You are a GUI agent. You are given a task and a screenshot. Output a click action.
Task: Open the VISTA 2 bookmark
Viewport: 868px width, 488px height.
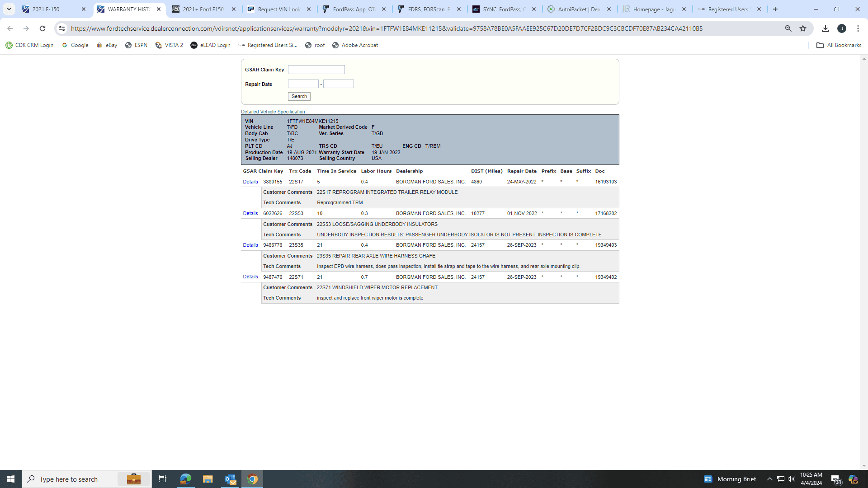(169, 45)
